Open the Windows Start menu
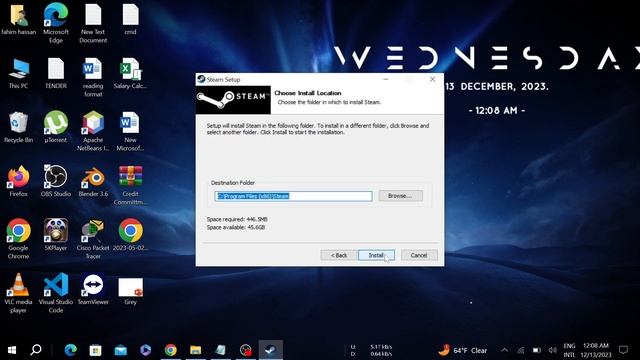This screenshot has height=360, width=640. point(12,350)
